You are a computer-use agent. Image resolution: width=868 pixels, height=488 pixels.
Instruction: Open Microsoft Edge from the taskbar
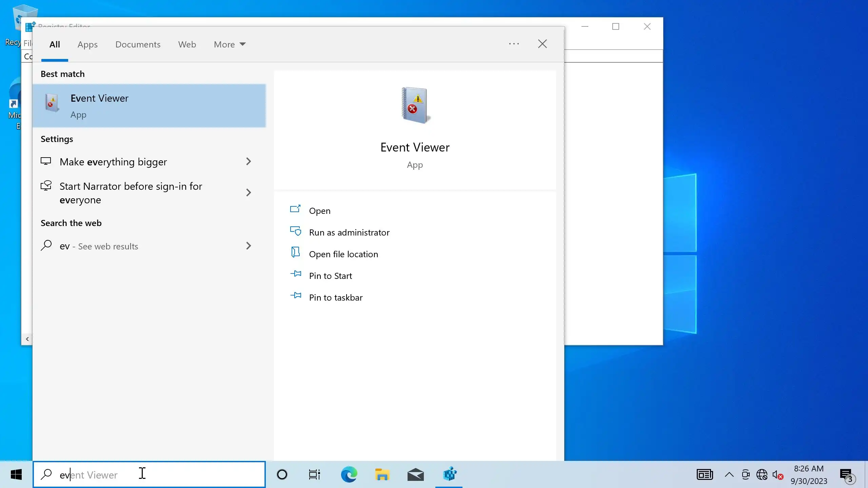tap(349, 474)
